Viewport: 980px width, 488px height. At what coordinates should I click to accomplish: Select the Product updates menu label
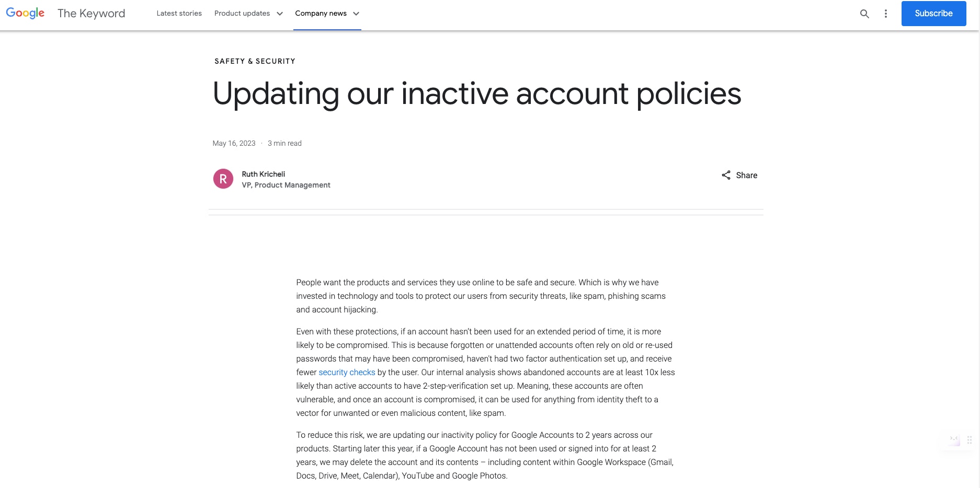tap(242, 14)
